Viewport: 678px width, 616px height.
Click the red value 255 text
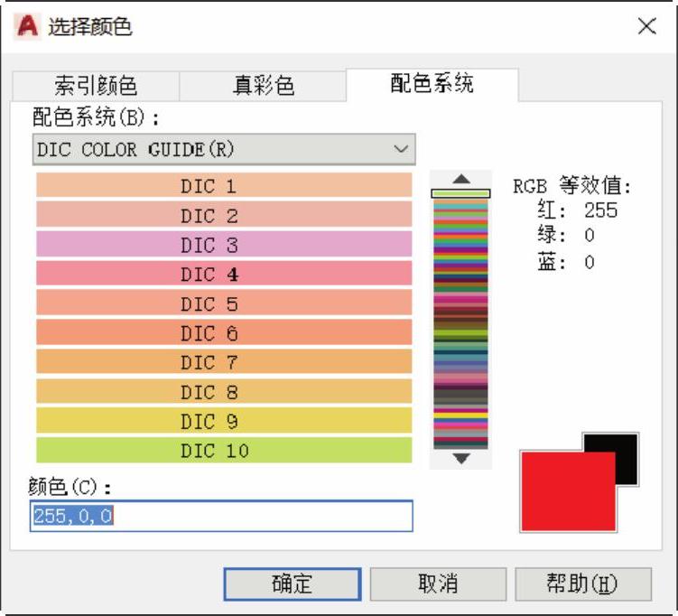click(x=600, y=210)
